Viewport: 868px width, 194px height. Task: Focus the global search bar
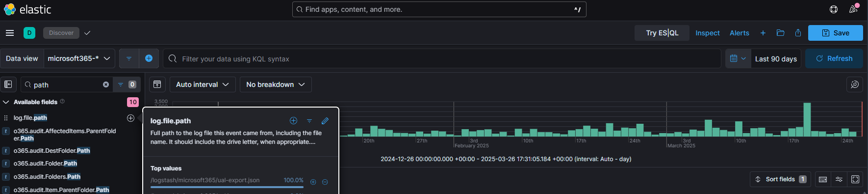(x=439, y=9)
